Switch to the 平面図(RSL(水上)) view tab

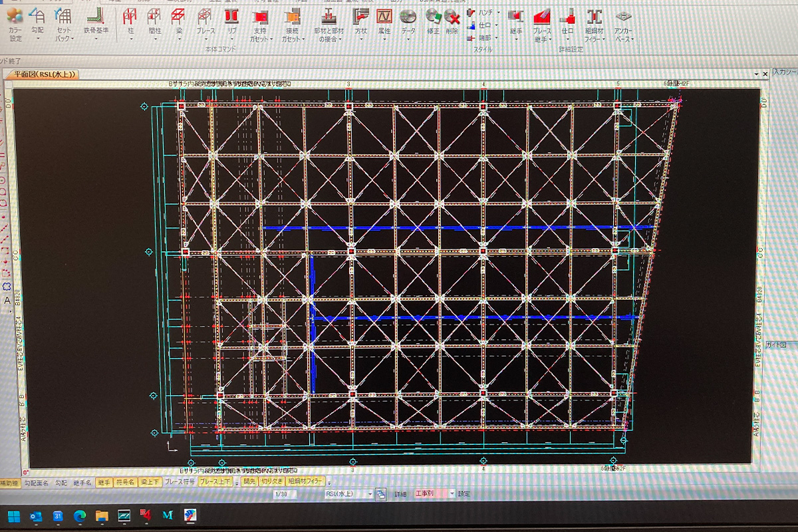tap(43, 74)
